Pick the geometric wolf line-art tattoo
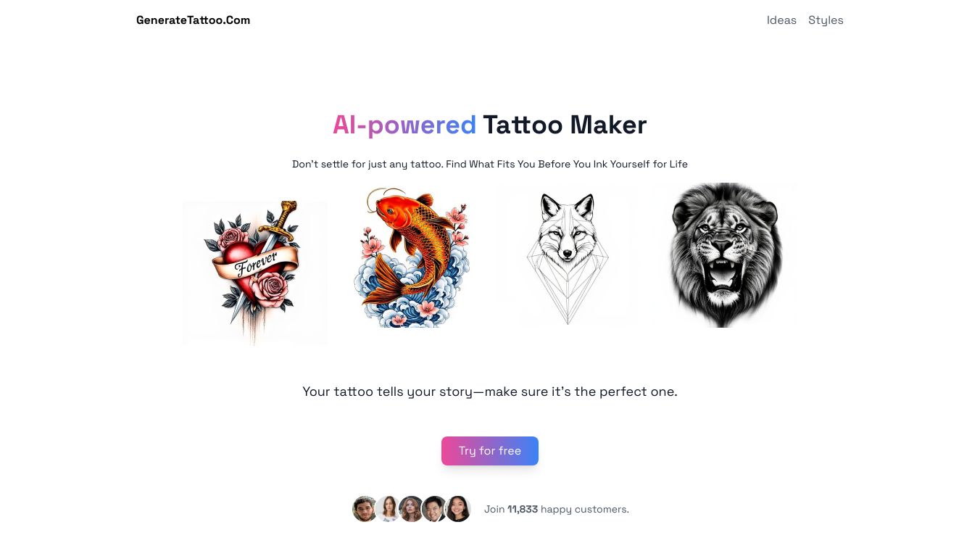 point(568,255)
